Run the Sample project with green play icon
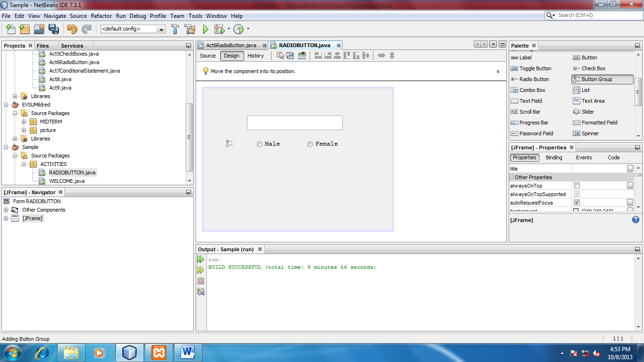Viewport: 644px width, 362px height. pos(205,29)
